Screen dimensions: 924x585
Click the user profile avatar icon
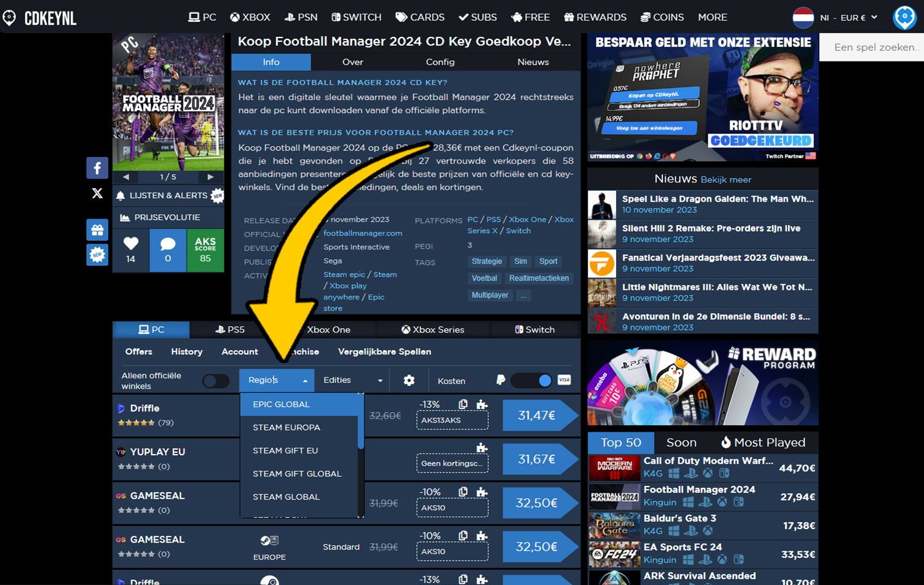pyautogui.click(x=904, y=17)
